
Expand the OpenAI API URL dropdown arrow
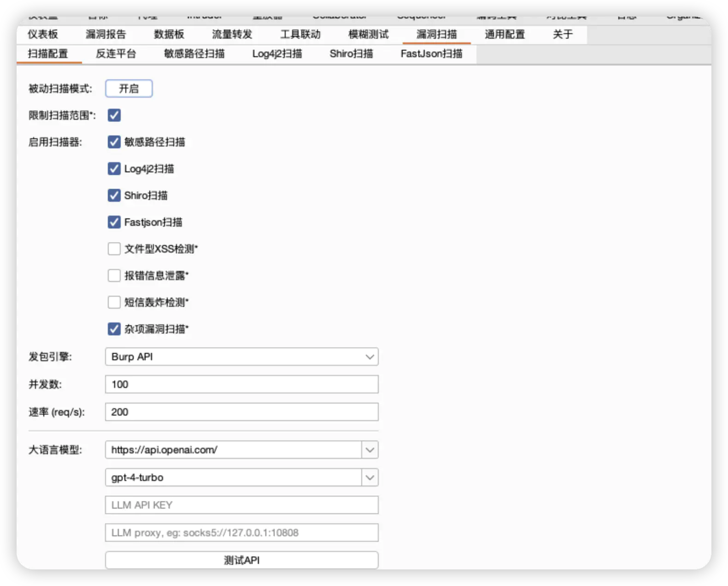point(370,450)
